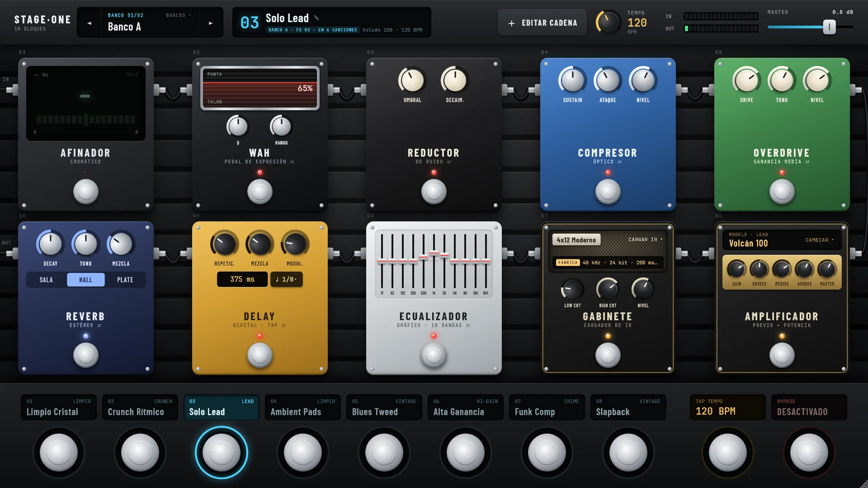Click the swap icon next to DE RUIDO
868x488 pixels.
point(449,162)
